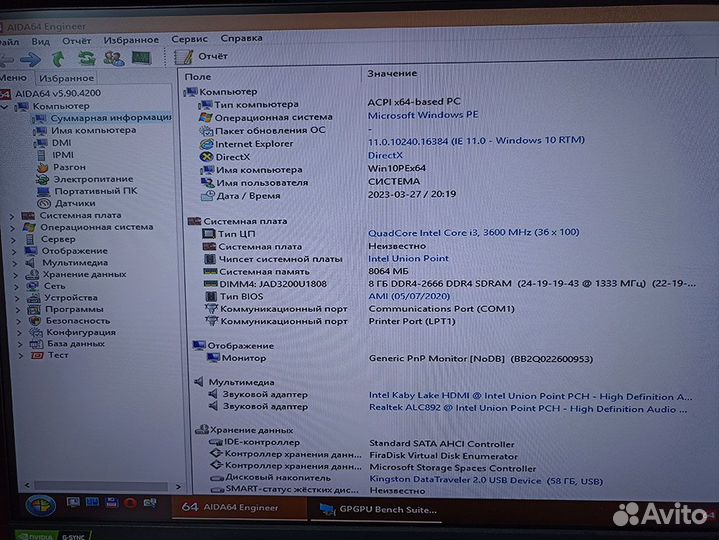Click the DirectX row icon
Image resolution: width=719 pixels, height=540 pixels.
(206, 157)
